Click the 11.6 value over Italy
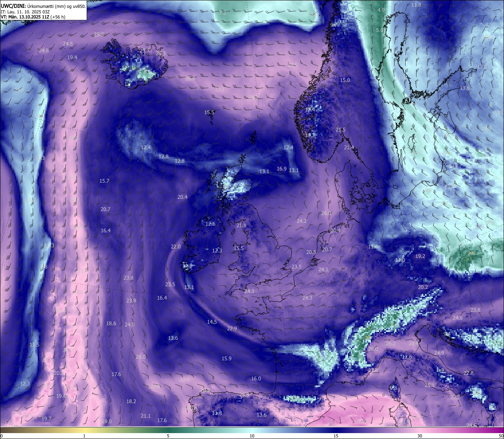Image resolution: width=504 pixels, height=439 pixels. coord(407,357)
